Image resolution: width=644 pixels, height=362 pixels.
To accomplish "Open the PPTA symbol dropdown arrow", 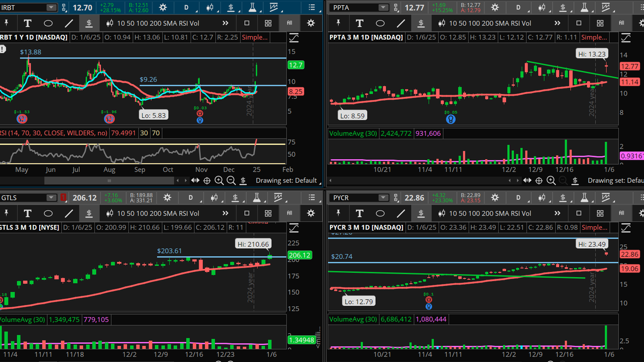I will click(x=383, y=8).
